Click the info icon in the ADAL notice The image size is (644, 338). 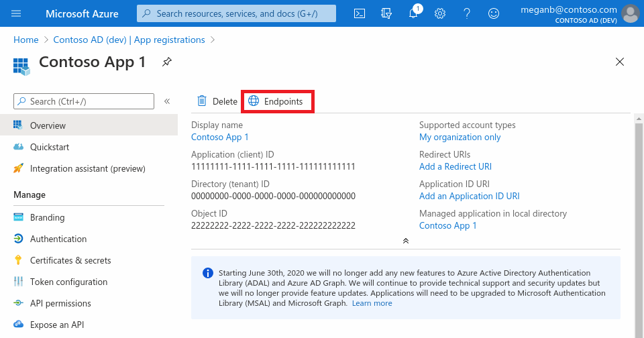pyautogui.click(x=208, y=273)
